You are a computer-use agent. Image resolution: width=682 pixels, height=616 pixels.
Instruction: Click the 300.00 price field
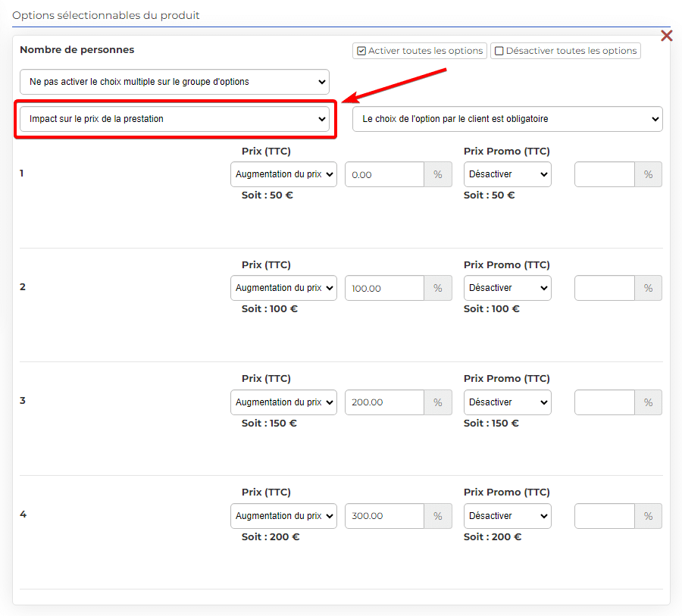tap(384, 516)
